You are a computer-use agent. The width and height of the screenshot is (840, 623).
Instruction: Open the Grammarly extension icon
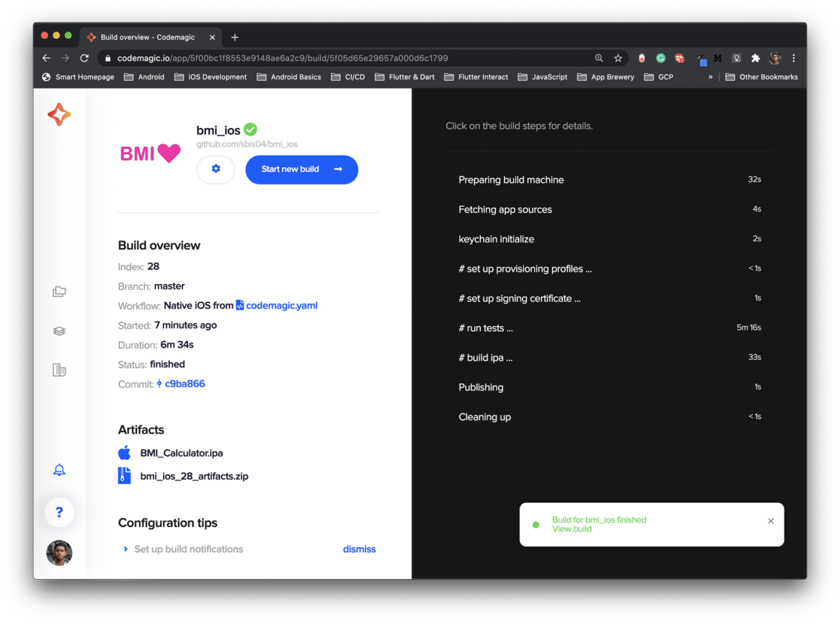click(661, 58)
